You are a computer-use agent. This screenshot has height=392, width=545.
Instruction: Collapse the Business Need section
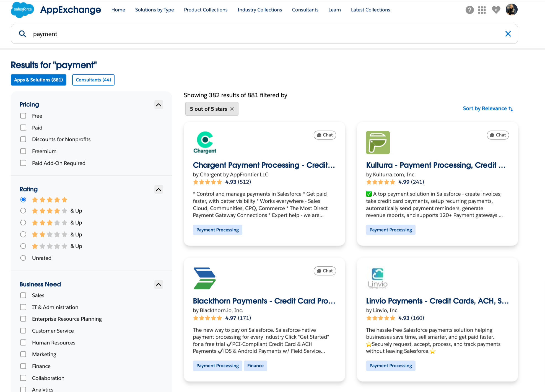(159, 284)
